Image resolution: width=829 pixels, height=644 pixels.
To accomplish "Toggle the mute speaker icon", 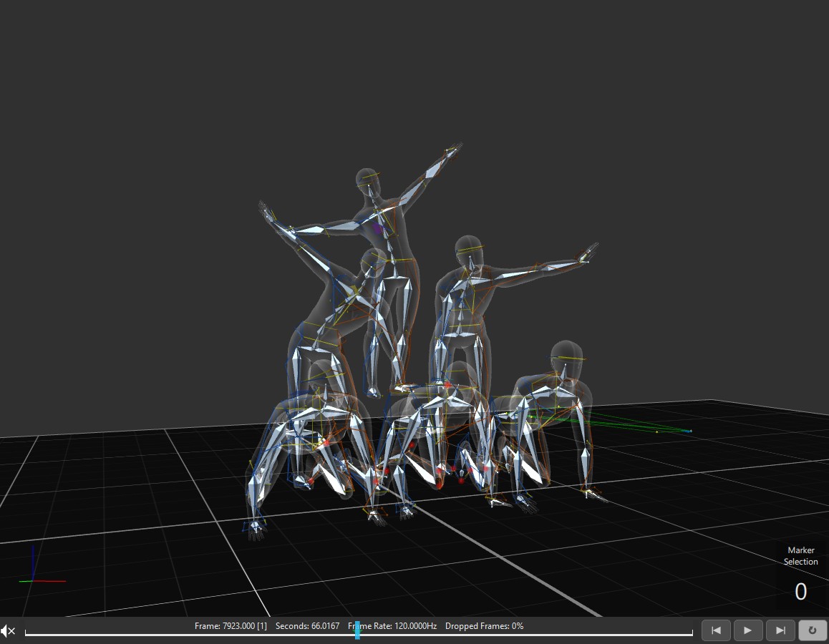I will pyautogui.click(x=8, y=631).
